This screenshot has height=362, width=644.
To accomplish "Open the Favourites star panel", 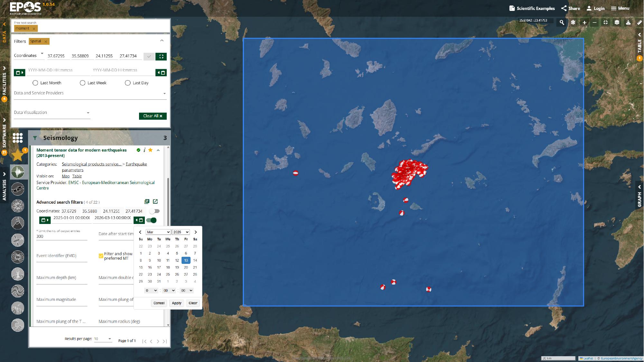I will coord(18,155).
